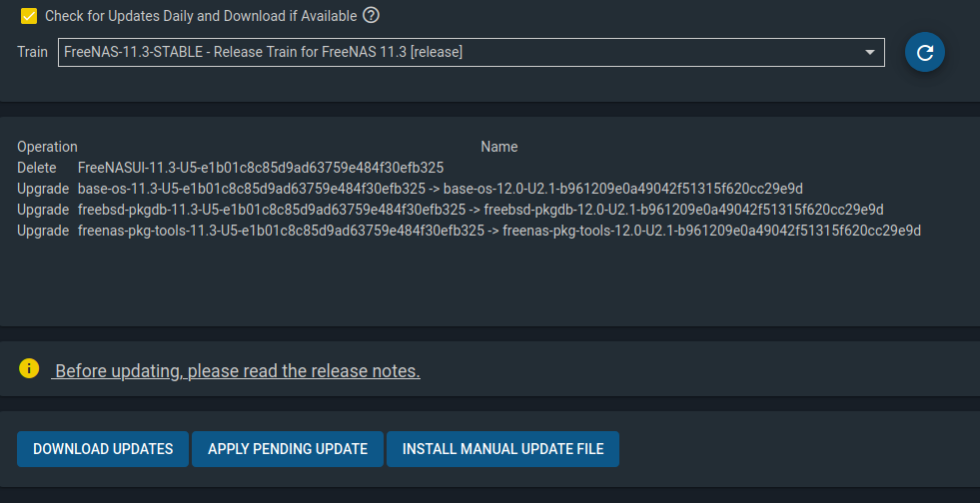980x503 pixels.
Task: Select the freenas-pkg-tools upgrade entry
Action: (x=499, y=231)
